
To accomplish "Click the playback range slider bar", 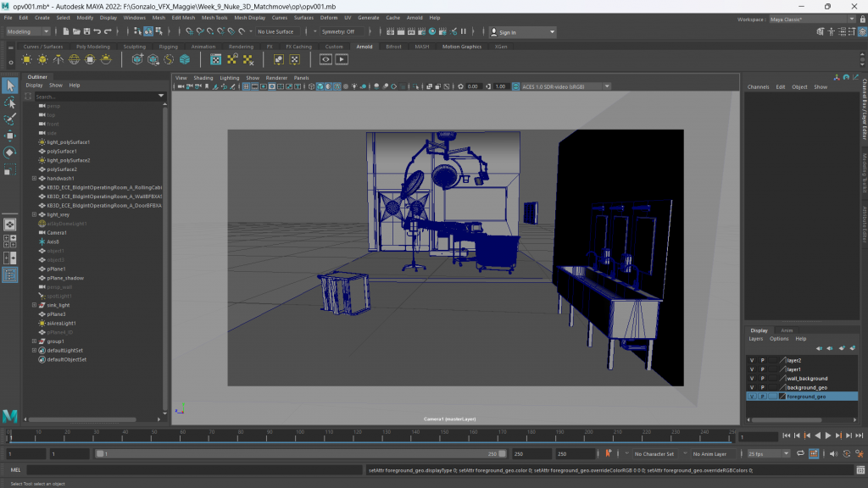I will pos(301,454).
